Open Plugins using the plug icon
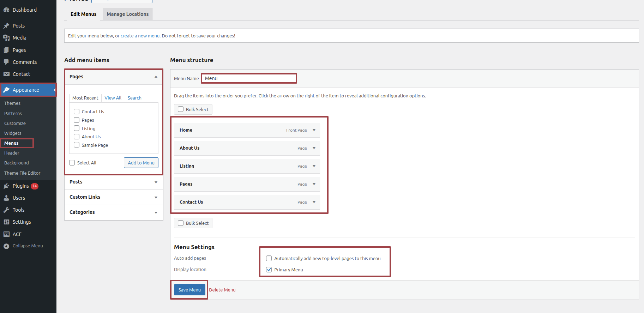644x313 pixels. (x=6, y=186)
